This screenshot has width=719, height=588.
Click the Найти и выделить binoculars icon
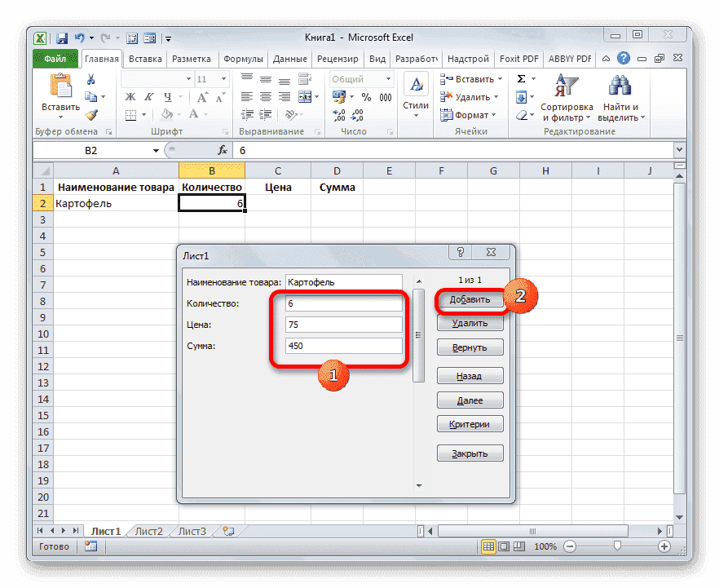click(x=620, y=85)
